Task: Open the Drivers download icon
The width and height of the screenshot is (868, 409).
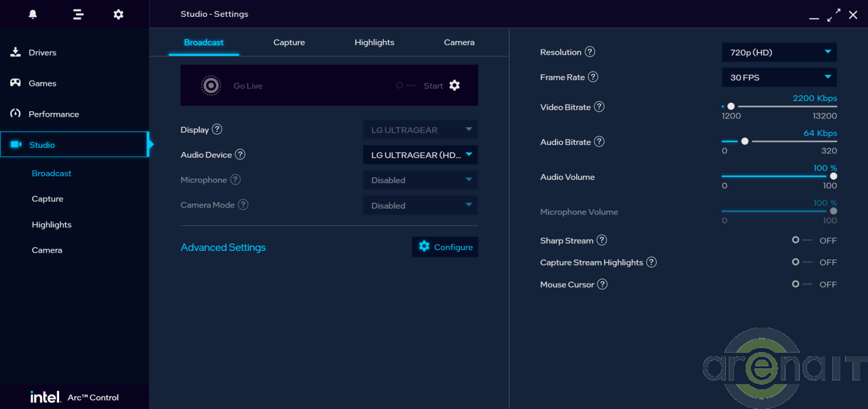Action: click(15, 52)
